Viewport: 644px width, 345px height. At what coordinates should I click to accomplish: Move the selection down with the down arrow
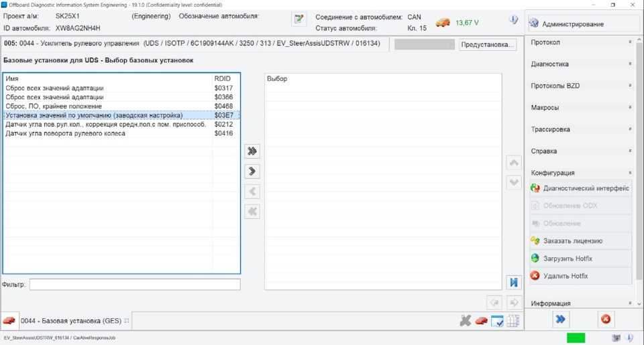click(x=514, y=182)
